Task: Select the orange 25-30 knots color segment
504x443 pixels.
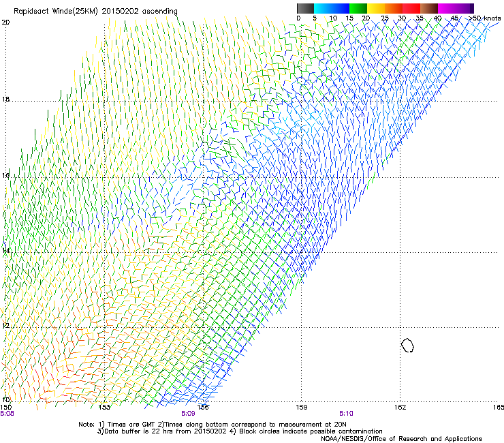Action: [x=394, y=8]
